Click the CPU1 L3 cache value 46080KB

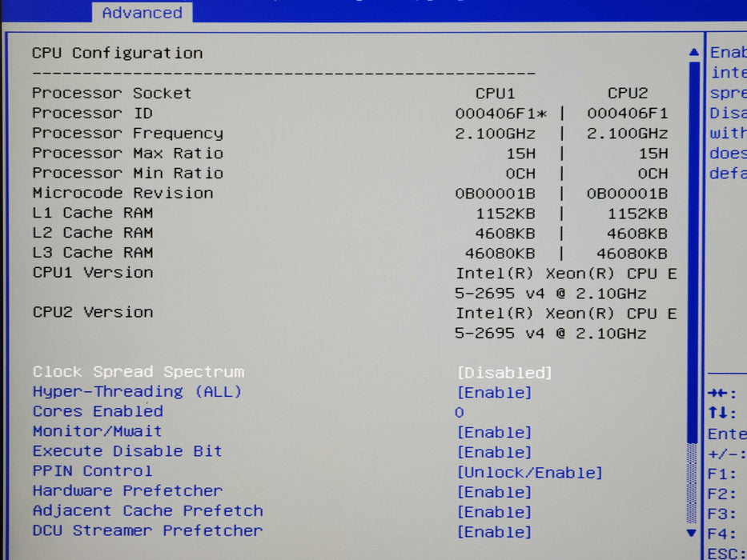coord(500,254)
